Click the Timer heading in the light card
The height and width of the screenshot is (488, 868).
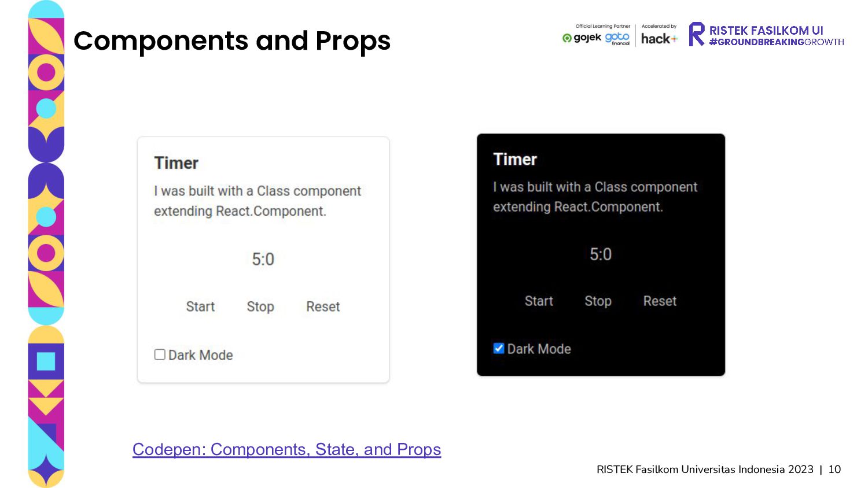(x=176, y=163)
